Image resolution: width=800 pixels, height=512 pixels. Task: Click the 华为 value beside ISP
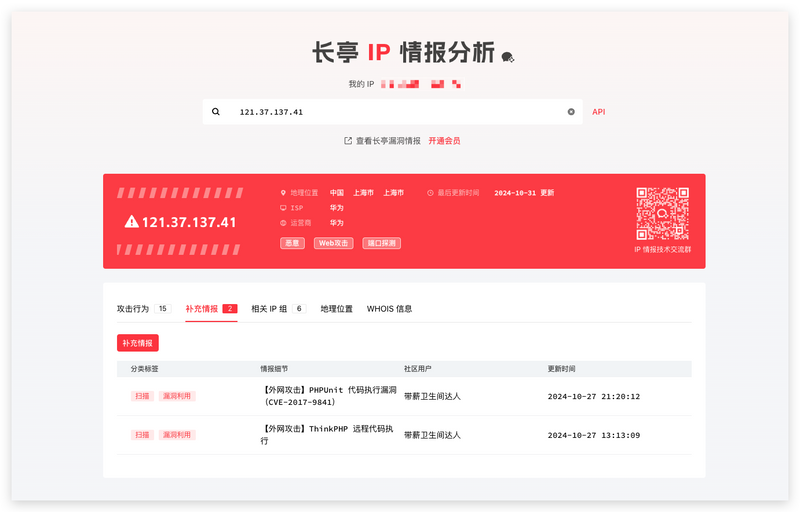[337, 208]
